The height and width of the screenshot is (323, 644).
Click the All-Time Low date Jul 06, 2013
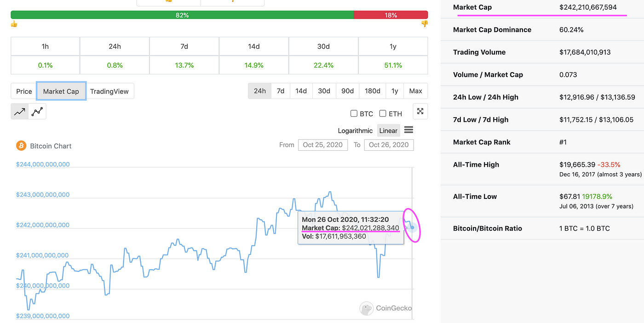tap(596, 206)
